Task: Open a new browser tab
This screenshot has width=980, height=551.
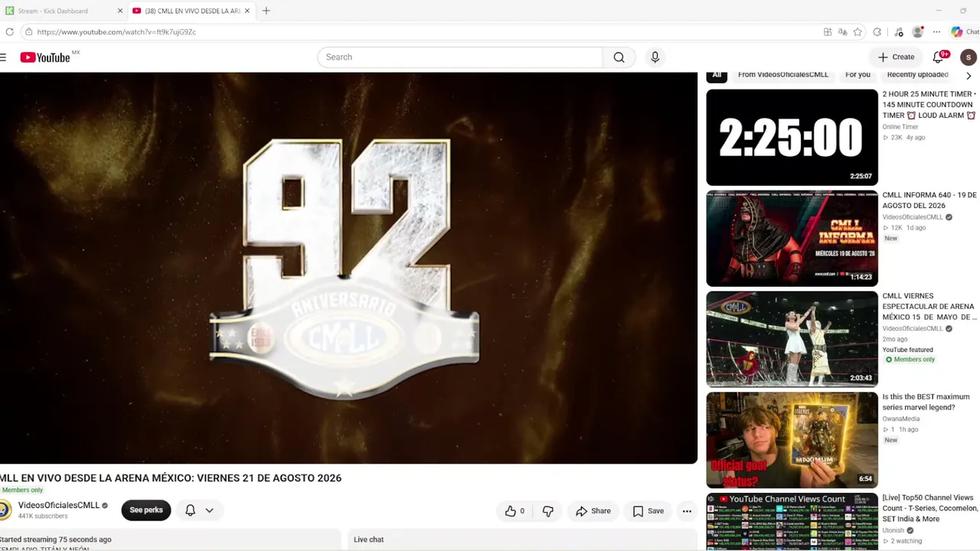Action: [x=266, y=11]
